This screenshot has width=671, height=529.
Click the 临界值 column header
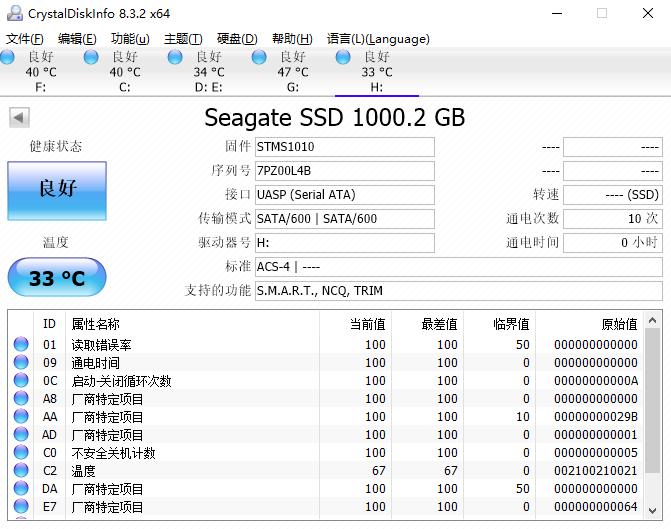[499, 324]
